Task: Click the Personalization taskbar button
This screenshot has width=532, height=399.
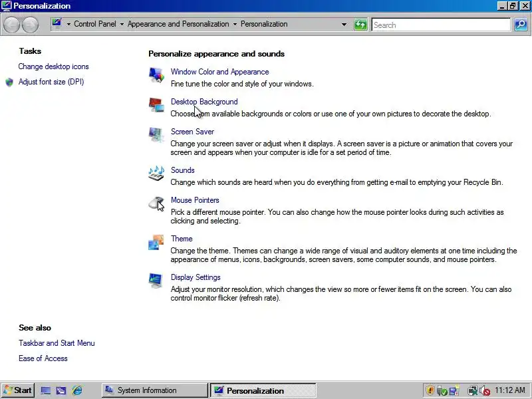Action: (263, 390)
